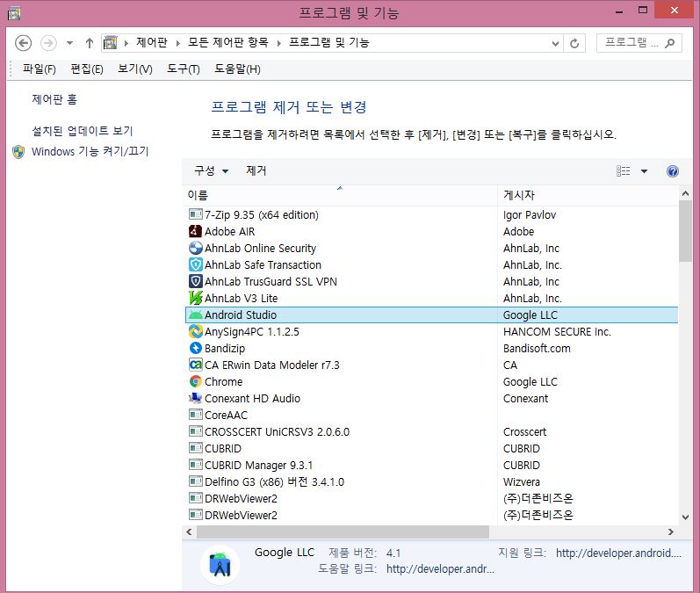Click the vertical scrollbar thumb
This screenshot has height=593, width=700.
685,230
